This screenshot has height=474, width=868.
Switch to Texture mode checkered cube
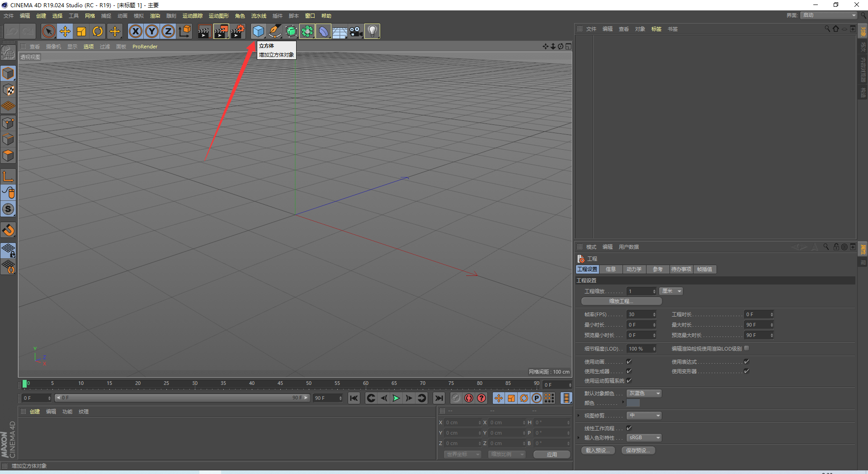(x=8, y=90)
